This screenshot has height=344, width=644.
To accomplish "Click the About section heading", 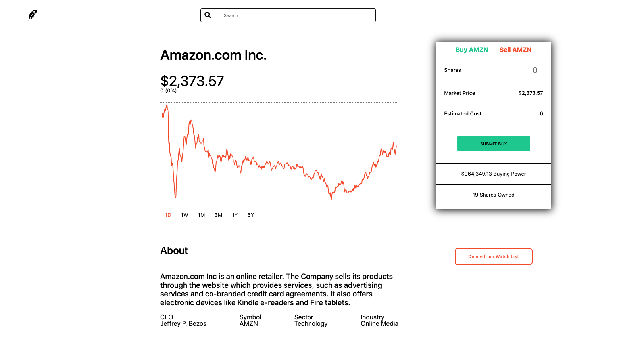I will [174, 250].
